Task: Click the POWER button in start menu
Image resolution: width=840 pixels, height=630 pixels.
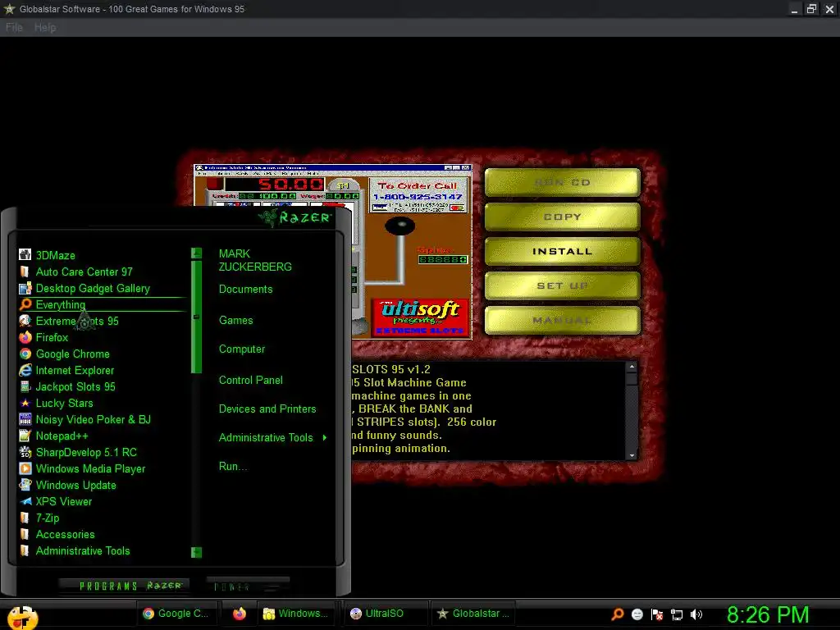Action: click(x=248, y=587)
